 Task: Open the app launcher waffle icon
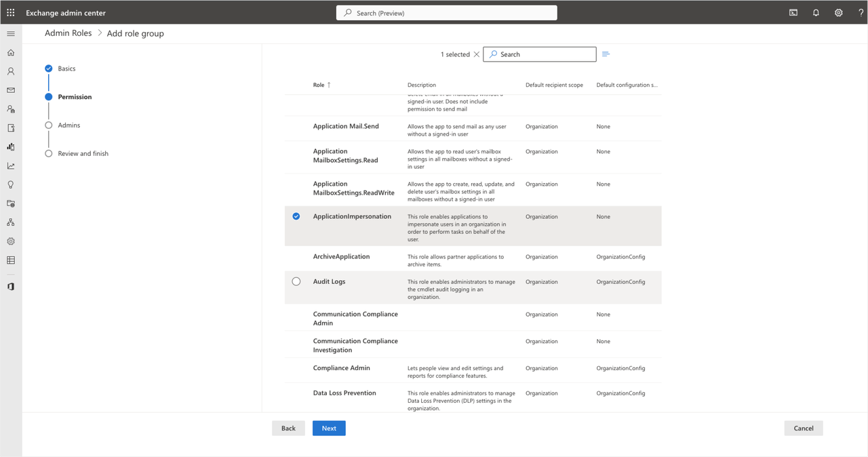tap(10, 12)
